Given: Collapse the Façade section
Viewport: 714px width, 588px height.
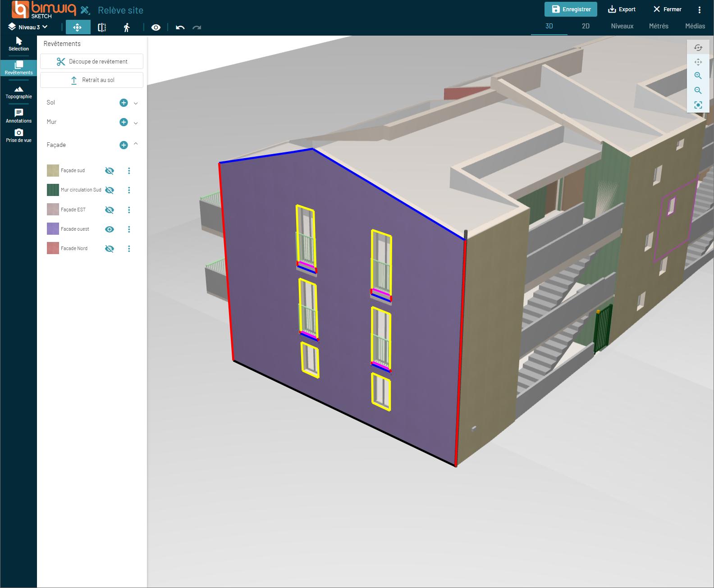Looking at the screenshot, I should point(136,145).
